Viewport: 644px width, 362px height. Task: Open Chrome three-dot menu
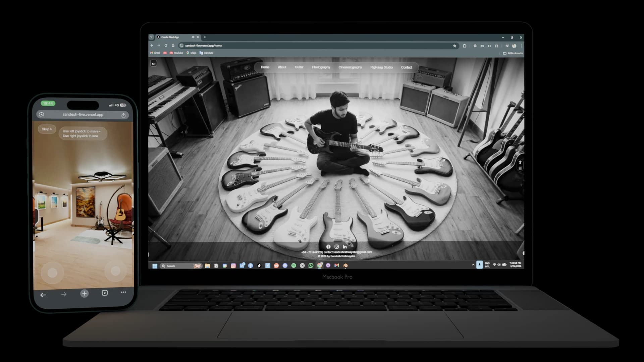pos(521,46)
